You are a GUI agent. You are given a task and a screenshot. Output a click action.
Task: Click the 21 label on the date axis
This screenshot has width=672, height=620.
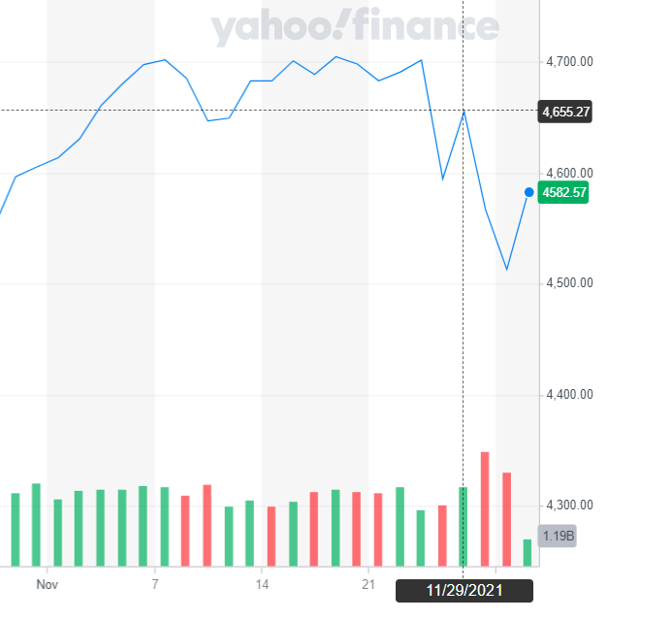point(368,584)
